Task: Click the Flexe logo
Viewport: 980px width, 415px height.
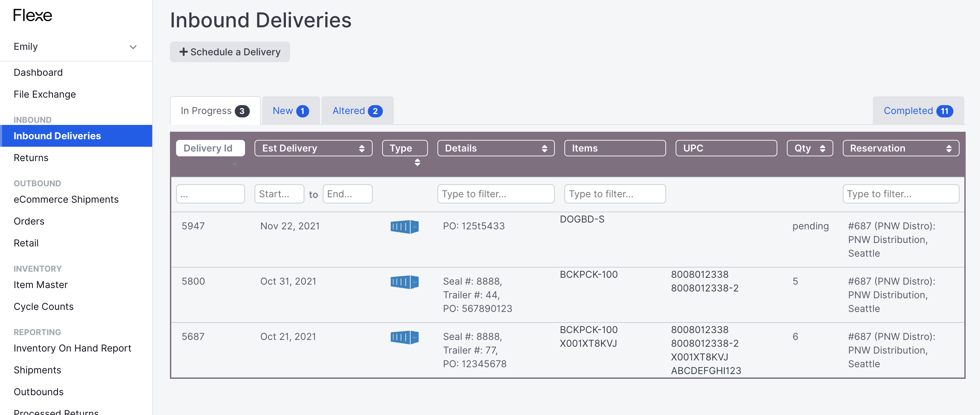Action: click(32, 16)
